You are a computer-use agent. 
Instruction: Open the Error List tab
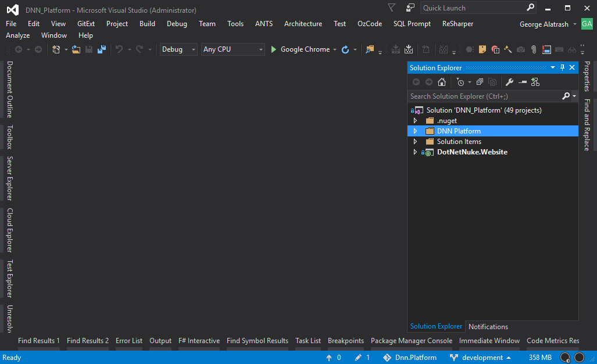[129, 341]
